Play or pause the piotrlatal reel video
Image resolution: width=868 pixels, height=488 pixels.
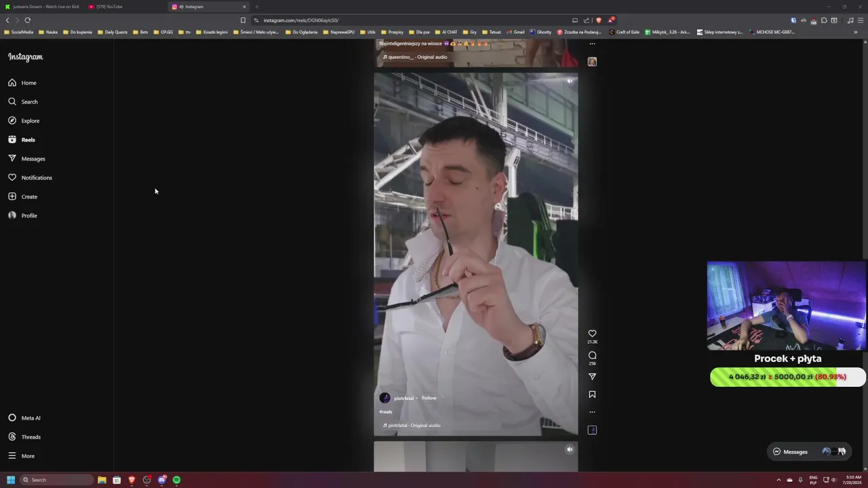[475, 254]
